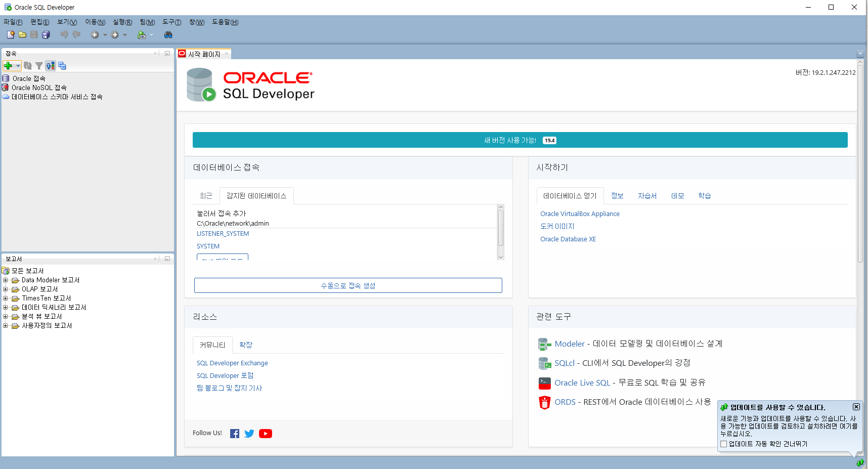Expand the TimesTen 보고서 node

(6, 298)
